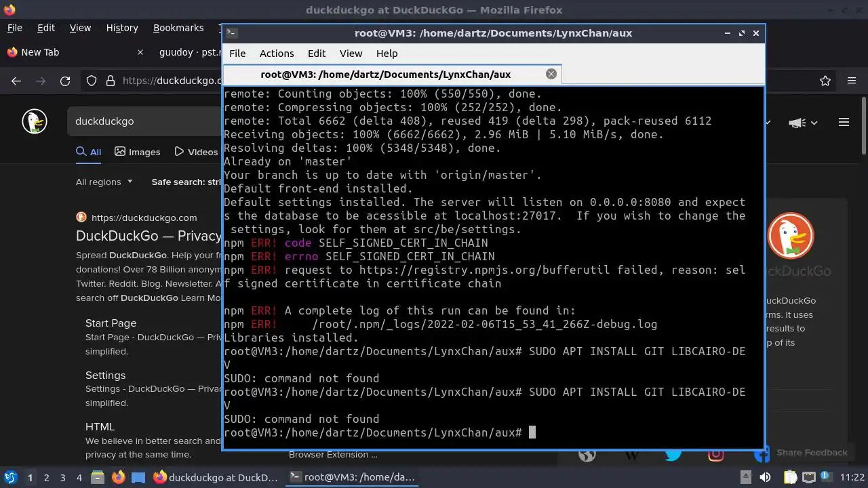Open the megaphone dropdown on DuckDuckGo
The width and height of the screenshot is (868, 488).
(803, 123)
